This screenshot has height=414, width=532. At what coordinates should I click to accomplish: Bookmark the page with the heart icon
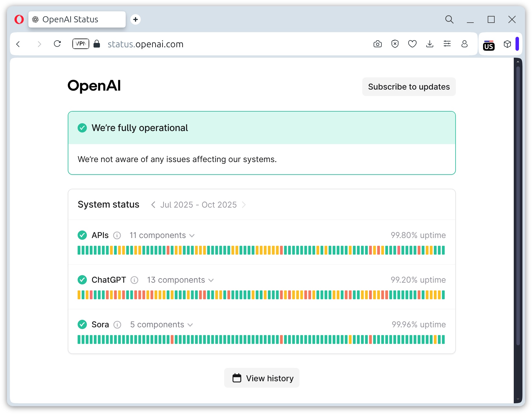pos(412,44)
